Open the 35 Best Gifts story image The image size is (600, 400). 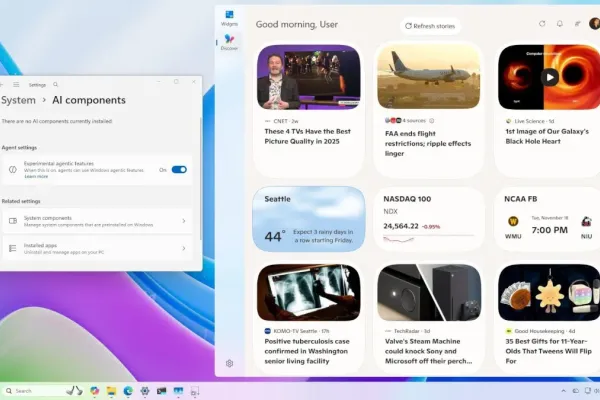pyautogui.click(x=549, y=292)
